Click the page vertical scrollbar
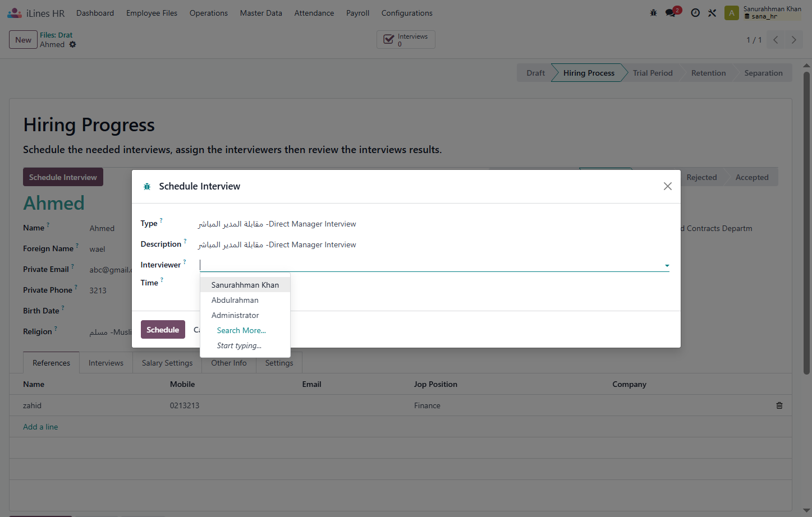 click(x=806, y=223)
